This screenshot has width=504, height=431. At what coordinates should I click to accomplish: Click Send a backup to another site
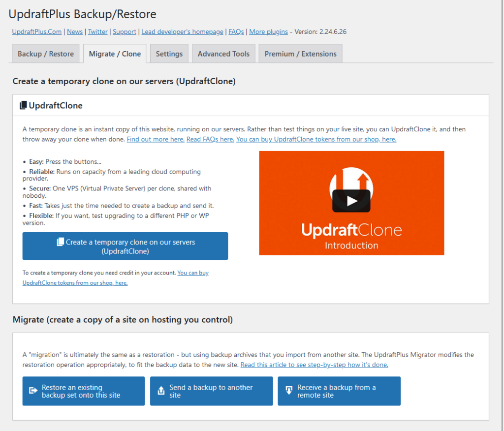pyautogui.click(x=212, y=391)
